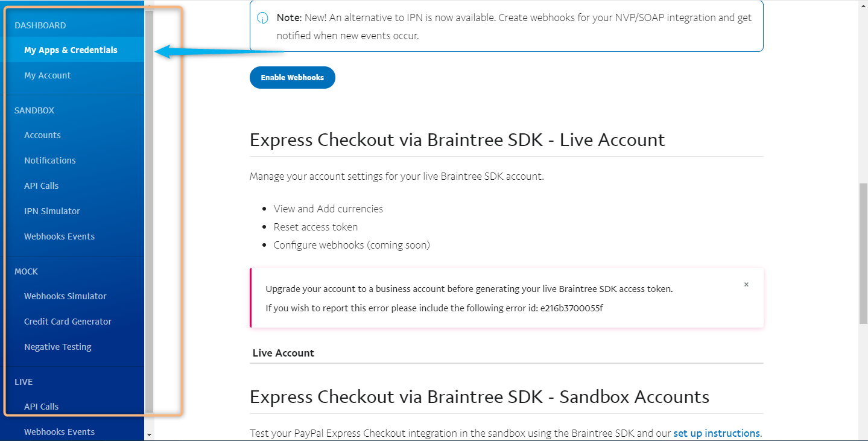Click the sidebar vertical scrollbar thumb

[x=149, y=211]
